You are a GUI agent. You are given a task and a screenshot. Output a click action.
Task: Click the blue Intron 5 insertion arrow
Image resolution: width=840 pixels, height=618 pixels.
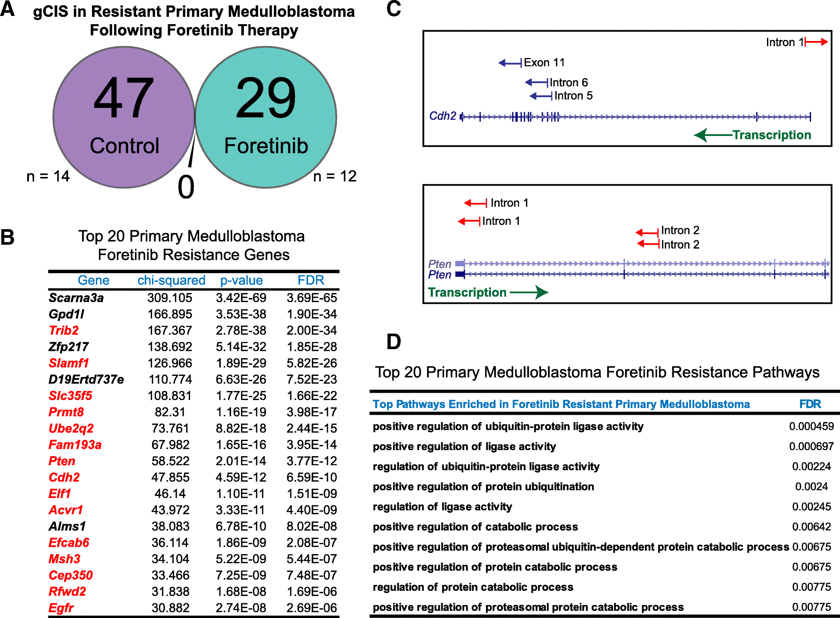click(x=541, y=96)
